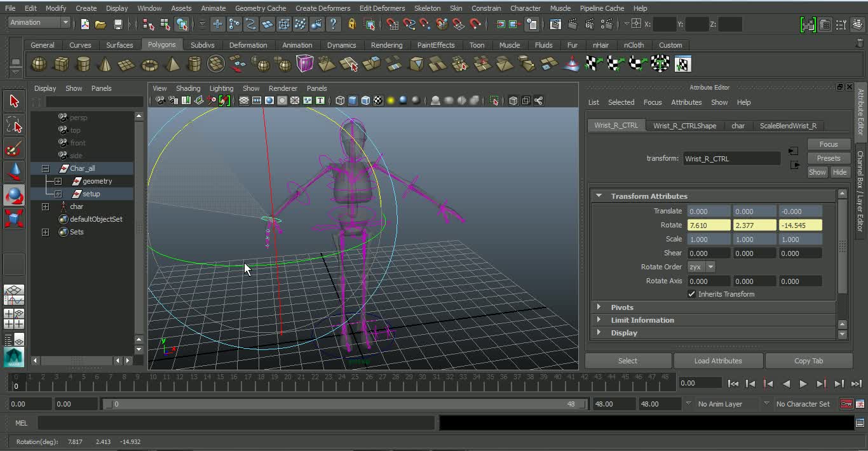Click the viewport Wireframe cube icon
The height and width of the screenshot is (451, 868).
tap(340, 100)
